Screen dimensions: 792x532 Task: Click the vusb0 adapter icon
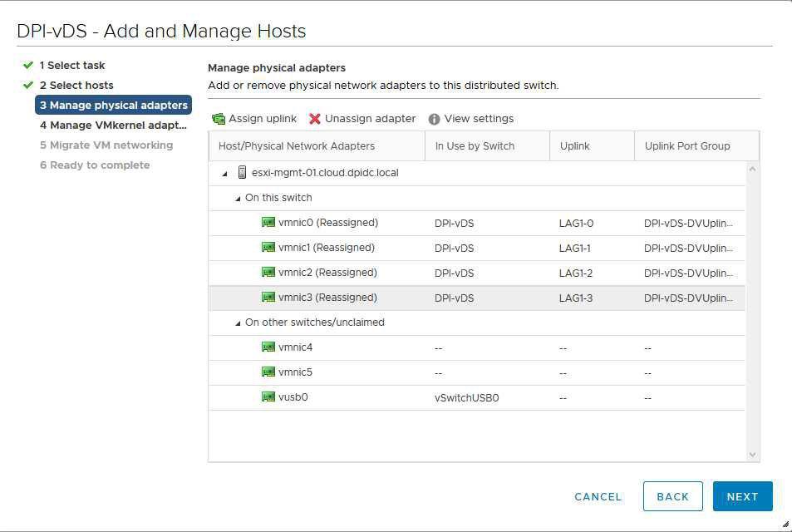pyautogui.click(x=268, y=397)
